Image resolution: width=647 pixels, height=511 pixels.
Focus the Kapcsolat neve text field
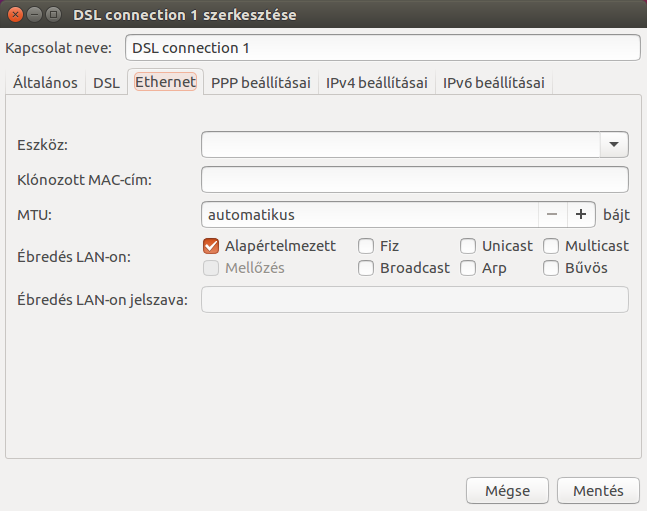click(382, 48)
